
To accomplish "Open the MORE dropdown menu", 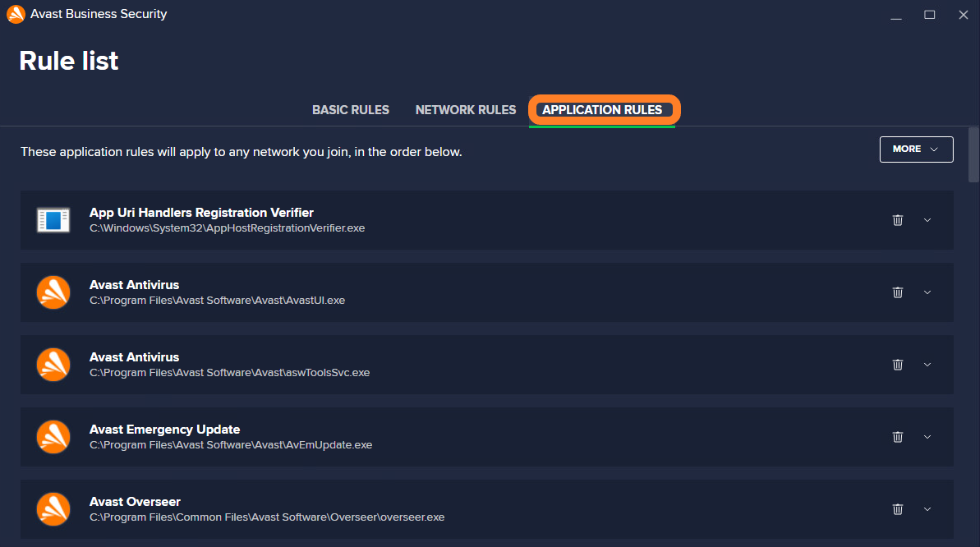I will pyautogui.click(x=916, y=149).
